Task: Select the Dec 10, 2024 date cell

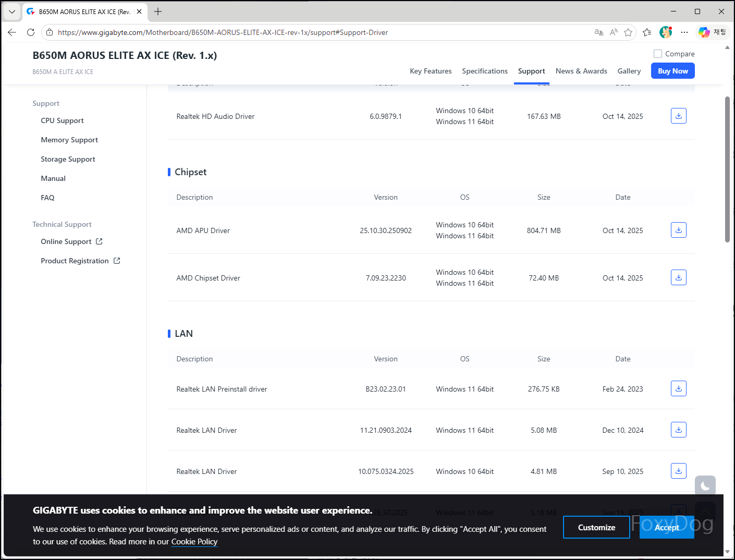Action: 622,430
